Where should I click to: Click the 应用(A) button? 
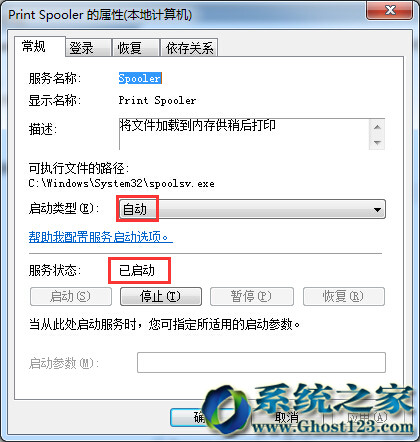pyautogui.click(x=367, y=417)
